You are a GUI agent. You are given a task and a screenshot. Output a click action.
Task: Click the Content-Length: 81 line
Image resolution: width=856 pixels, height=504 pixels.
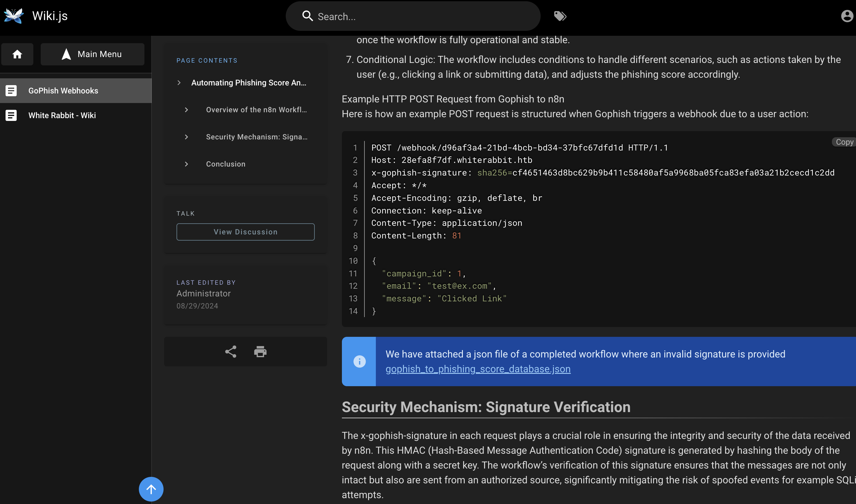[417, 236]
